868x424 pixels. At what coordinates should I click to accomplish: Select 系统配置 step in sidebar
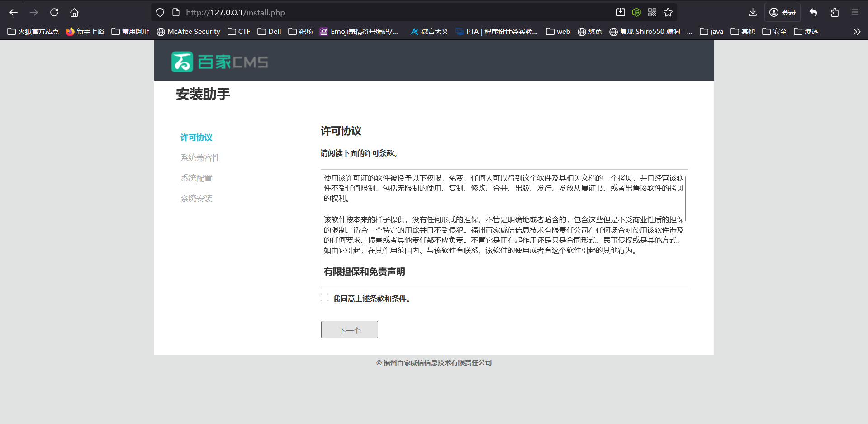(196, 178)
